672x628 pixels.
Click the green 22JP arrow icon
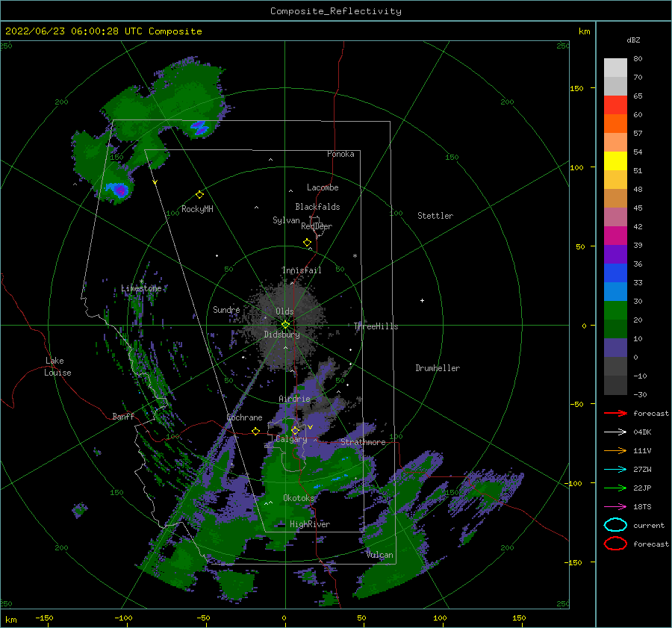(615, 488)
